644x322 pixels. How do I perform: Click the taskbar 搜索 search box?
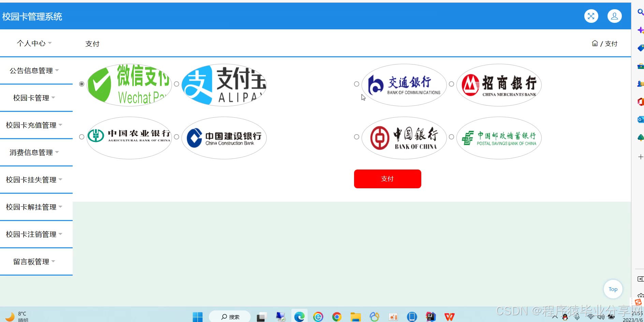(230, 317)
